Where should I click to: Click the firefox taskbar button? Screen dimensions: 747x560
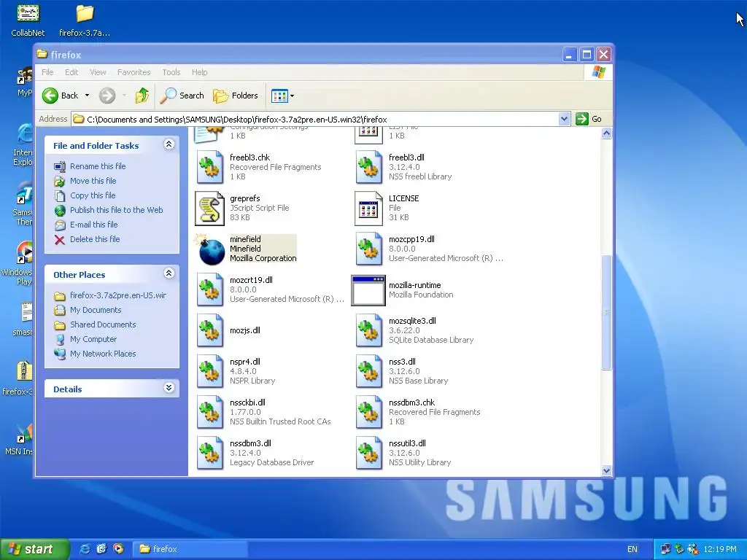190,549
